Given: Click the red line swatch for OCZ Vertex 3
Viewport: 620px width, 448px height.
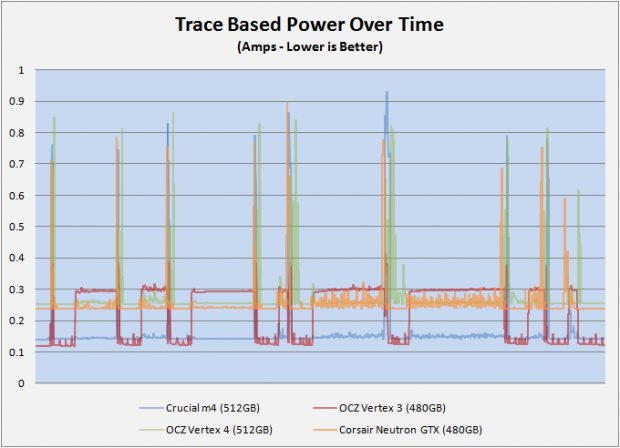Looking at the screenshot, I should pyautogui.click(x=325, y=408).
